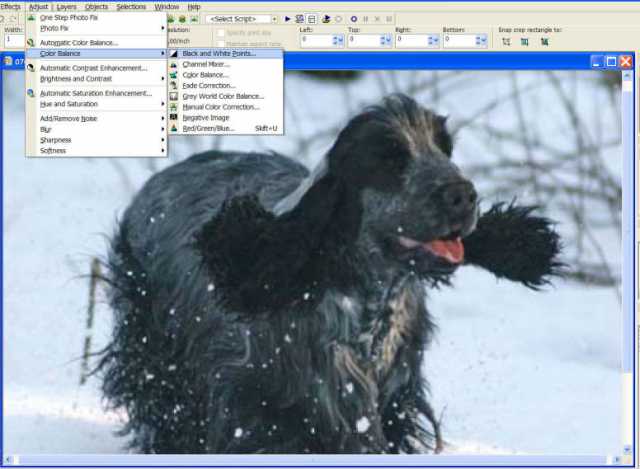Select Manual Color Correction
640x469 pixels.
[225, 107]
